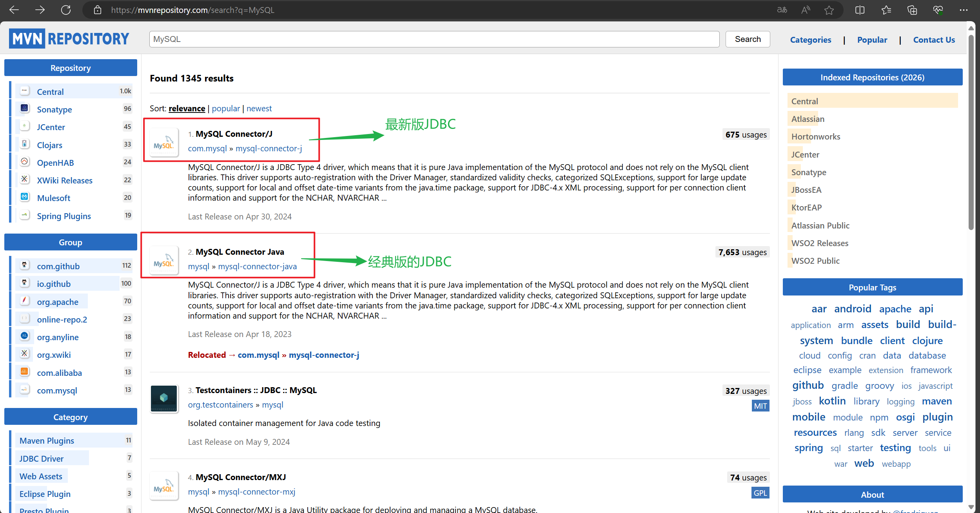980x513 pixels.
Task: Reload the page with the refresh icon
Action: coord(66,10)
